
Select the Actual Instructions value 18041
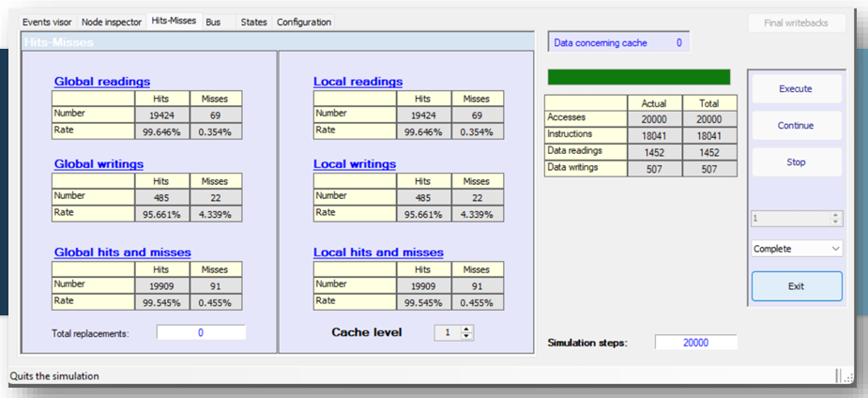click(x=654, y=136)
